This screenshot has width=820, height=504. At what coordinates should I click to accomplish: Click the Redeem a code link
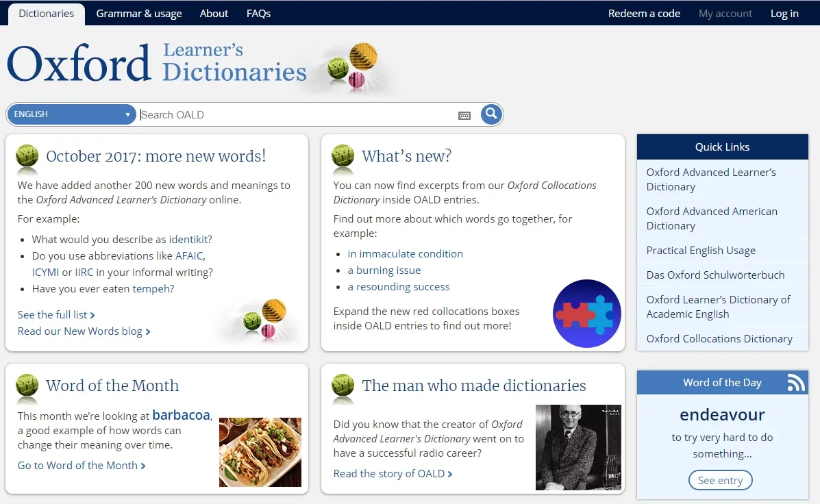(644, 14)
